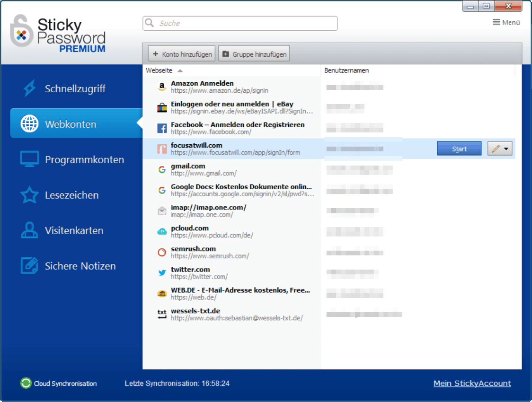Click the https://twitter.com/ URL text
Image resolution: width=532 pixels, height=402 pixels.
pyautogui.click(x=199, y=277)
